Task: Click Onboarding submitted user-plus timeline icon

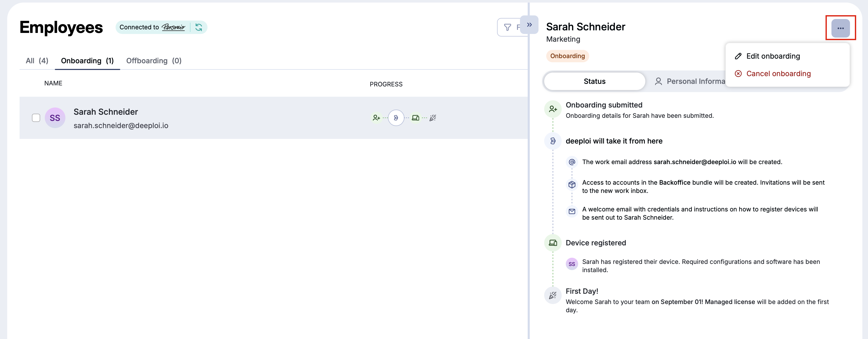Action: pyautogui.click(x=553, y=109)
